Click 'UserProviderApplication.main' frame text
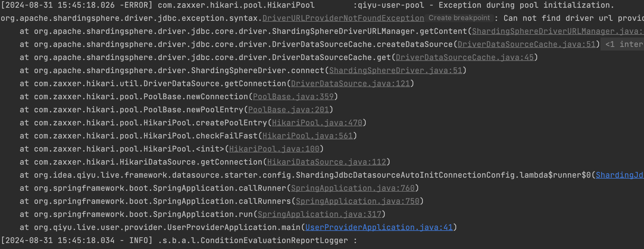 pos(234,227)
